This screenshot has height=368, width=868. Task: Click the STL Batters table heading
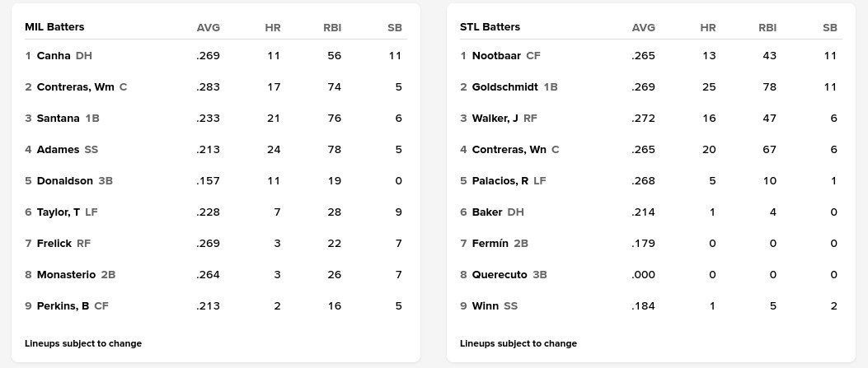pyautogui.click(x=490, y=27)
